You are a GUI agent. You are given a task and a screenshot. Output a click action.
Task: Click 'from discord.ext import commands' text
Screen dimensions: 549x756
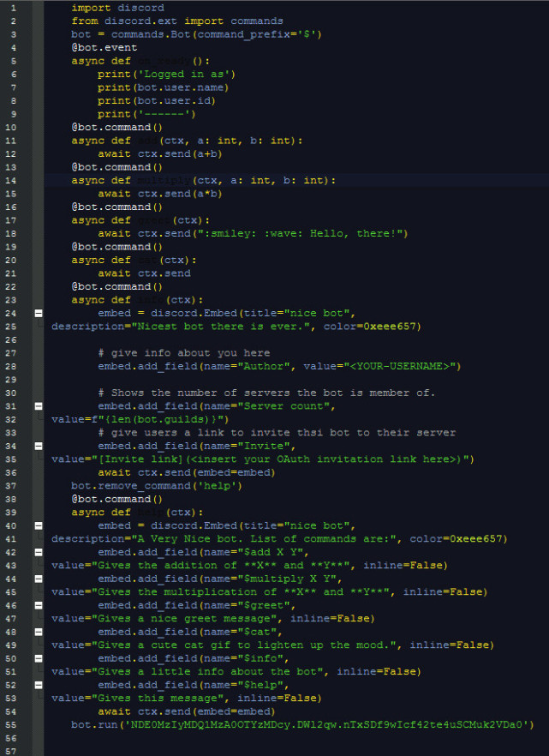tap(177, 21)
